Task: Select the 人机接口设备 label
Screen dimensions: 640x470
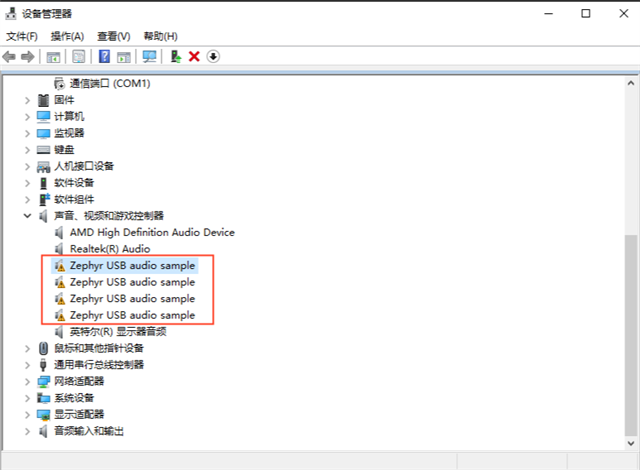Action: tap(84, 166)
